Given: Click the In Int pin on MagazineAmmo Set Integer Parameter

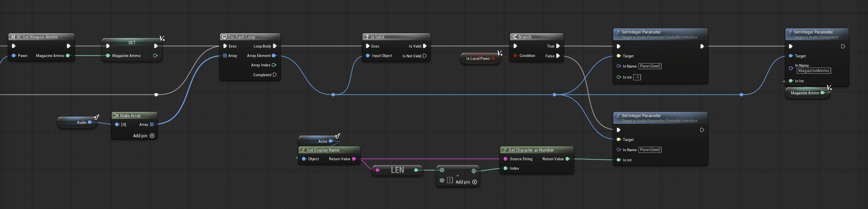Looking at the screenshot, I should (x=791, y=81).
